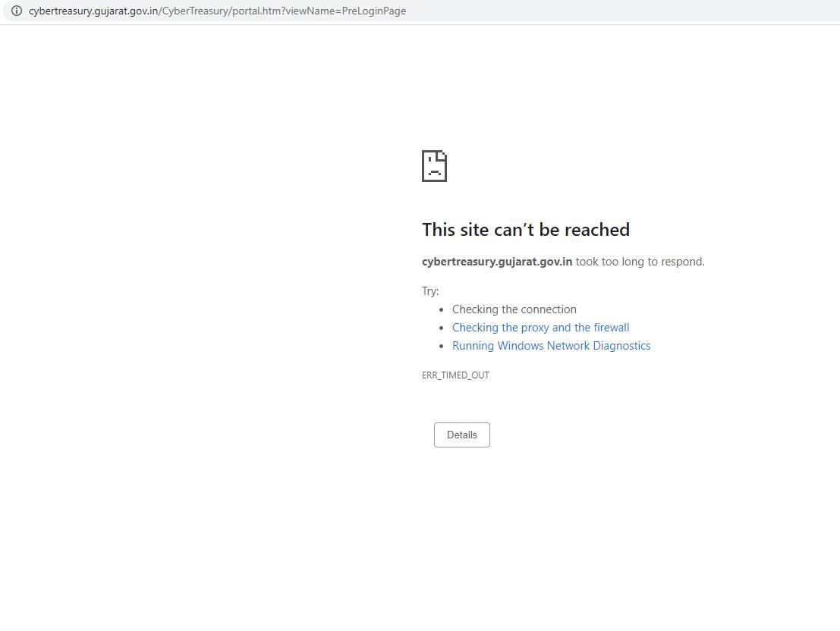
Task: Open Checking the proxy and the firewall link
Action: (540, 327)
